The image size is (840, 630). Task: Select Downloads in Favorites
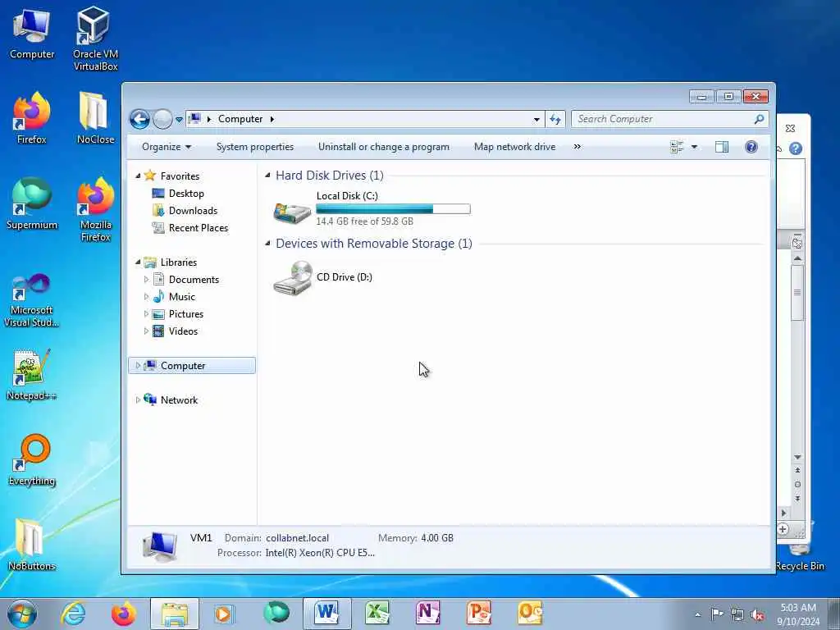tap(185, 211)
